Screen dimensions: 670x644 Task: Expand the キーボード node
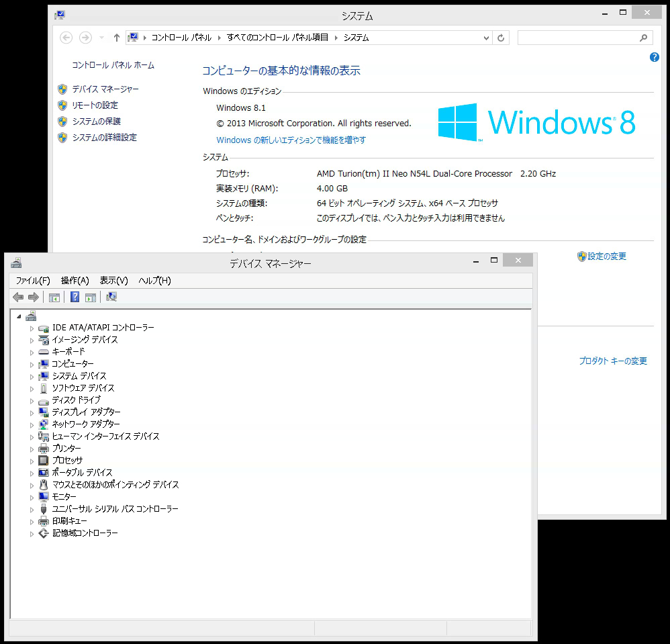[32, 353]
